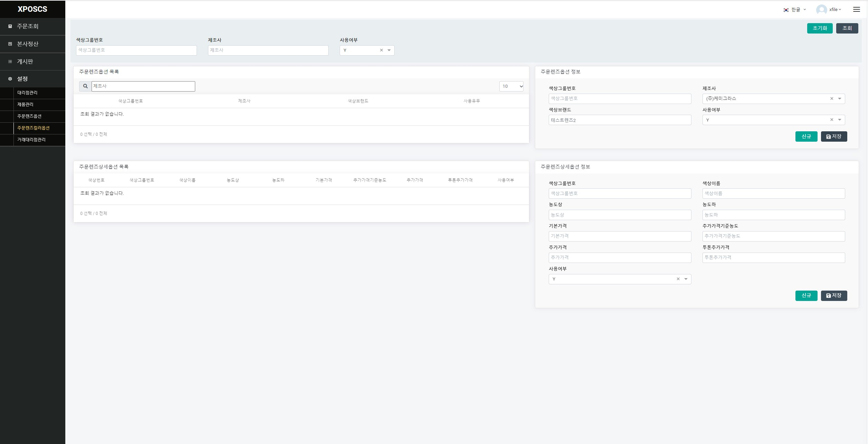Image resolution: width=868 pixels, height=444 pixels.
Task: Expand 사용여부 dropdown arrow in top filter
Action: click(389, 50)
